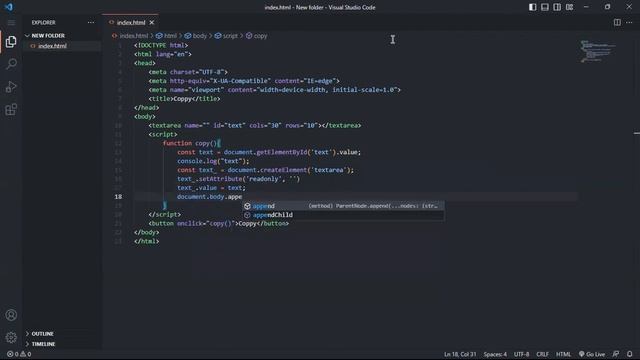Select the index.html editor tab
The image size is (640, 360).
pyautogui.click(x=131, y=22)
